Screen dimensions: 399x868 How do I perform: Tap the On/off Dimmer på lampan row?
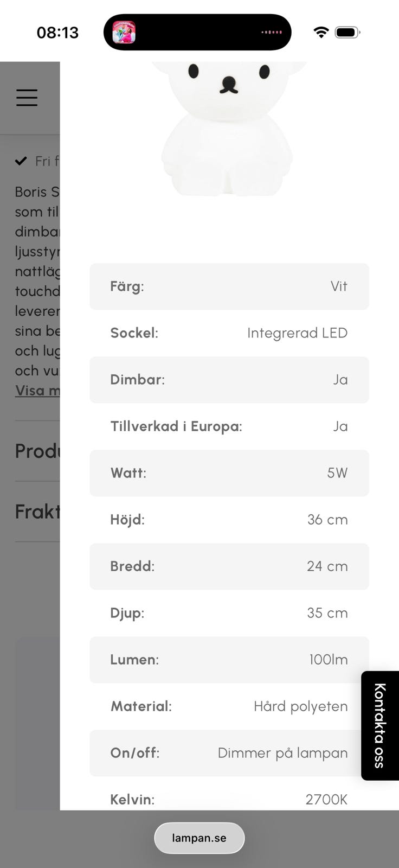point(229,753)
